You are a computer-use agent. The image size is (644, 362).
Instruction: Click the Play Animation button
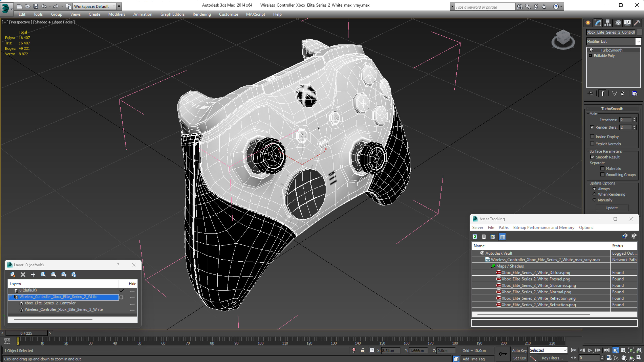tap(590, 350)
